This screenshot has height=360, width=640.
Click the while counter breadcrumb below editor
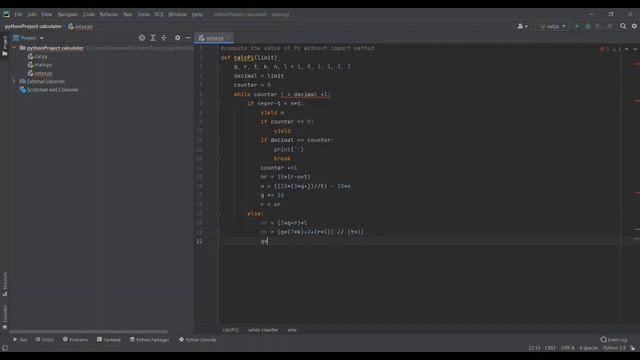263,330
